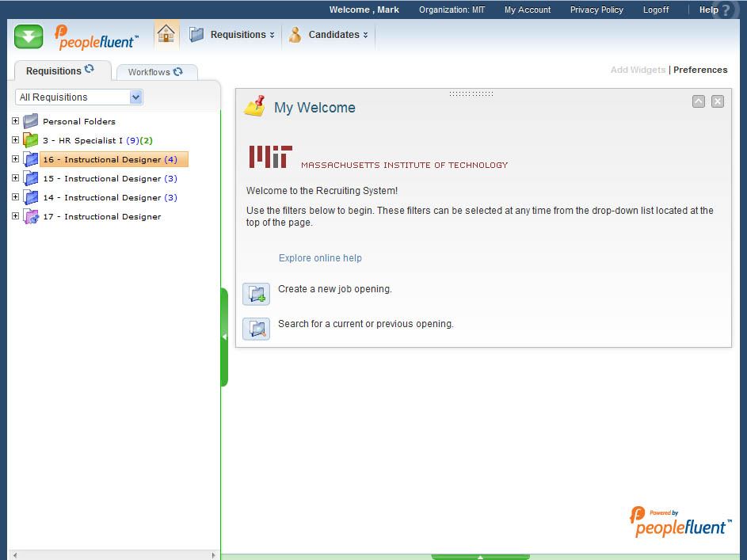Select 16 - Instructional Designer requisition
Screen dimensions: 747x560
point(109,159)
